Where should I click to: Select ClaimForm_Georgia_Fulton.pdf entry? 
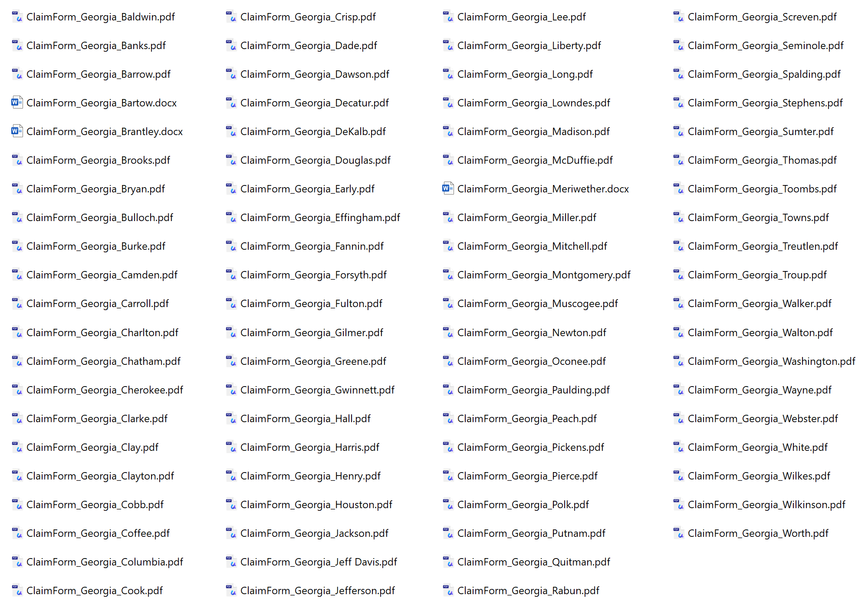click(311, 304)
